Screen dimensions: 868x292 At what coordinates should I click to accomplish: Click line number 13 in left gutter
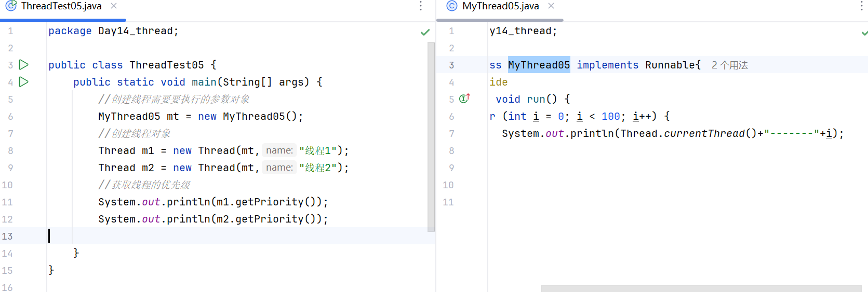click(7, 236)
